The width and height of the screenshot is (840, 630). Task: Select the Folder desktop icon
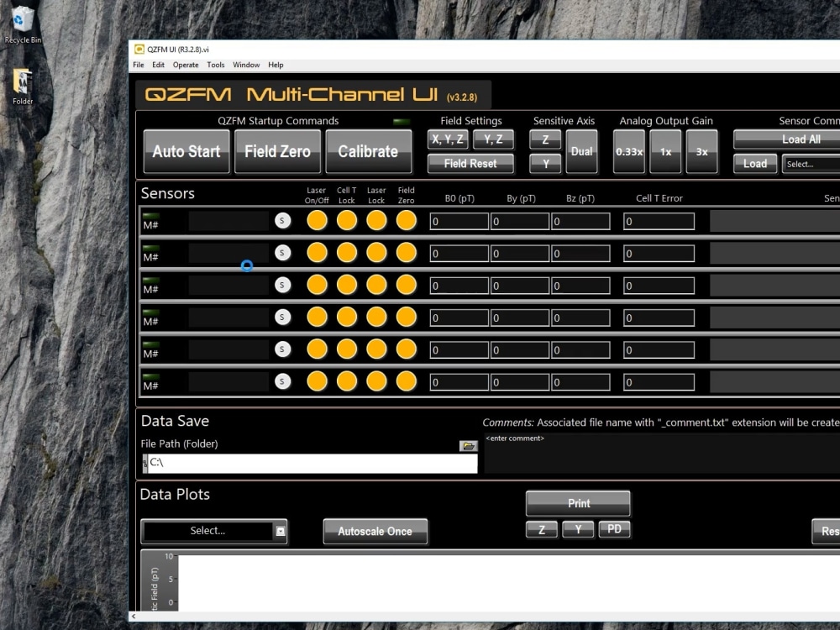point(23,87)
